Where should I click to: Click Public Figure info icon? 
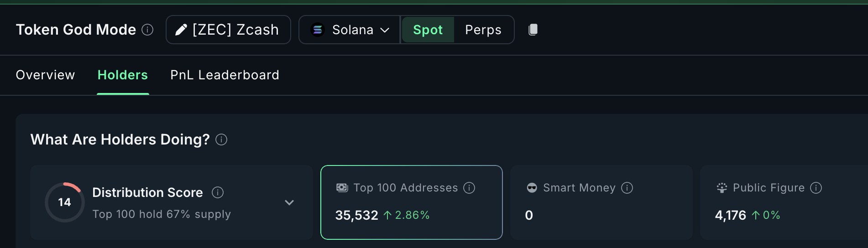tap(816, 188)
